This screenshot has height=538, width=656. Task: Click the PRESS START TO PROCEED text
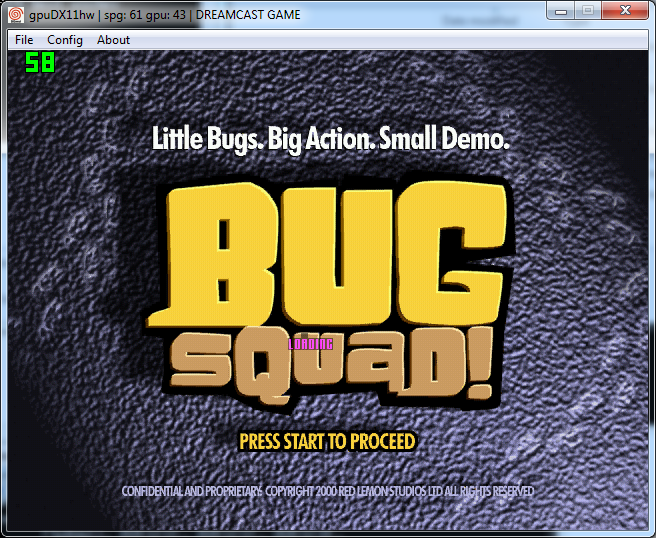327,441
